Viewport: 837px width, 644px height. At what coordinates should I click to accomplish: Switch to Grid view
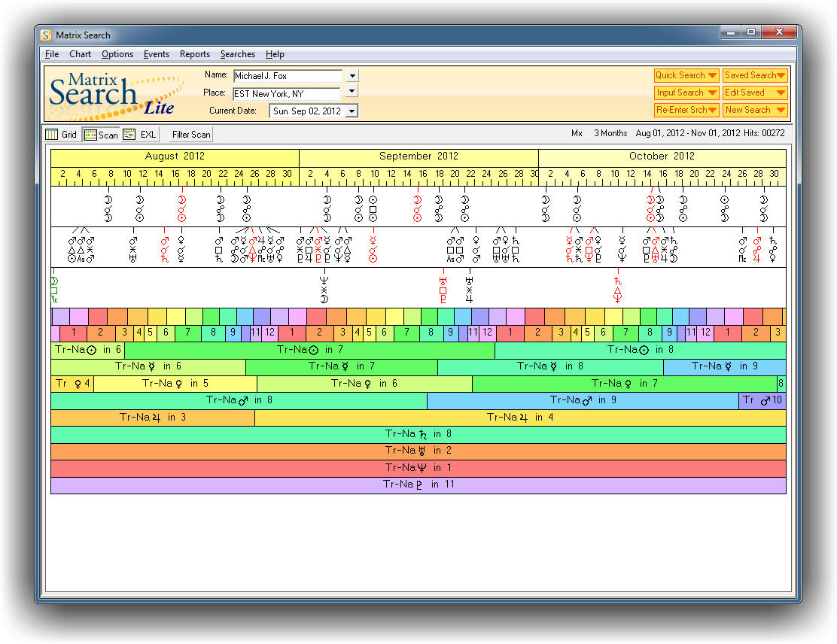62,135
